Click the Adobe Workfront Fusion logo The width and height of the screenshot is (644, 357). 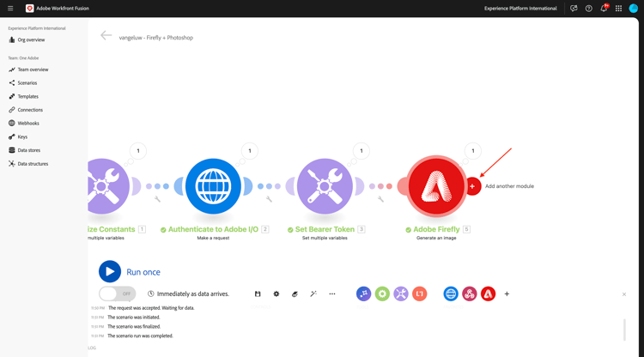pyautogui.click(x=29, y=9)
